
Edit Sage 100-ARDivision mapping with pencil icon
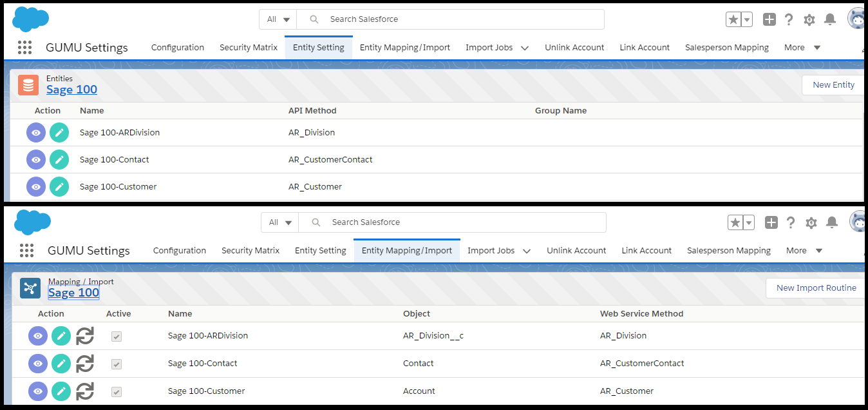pyautogui.click(x=61, y=336)
